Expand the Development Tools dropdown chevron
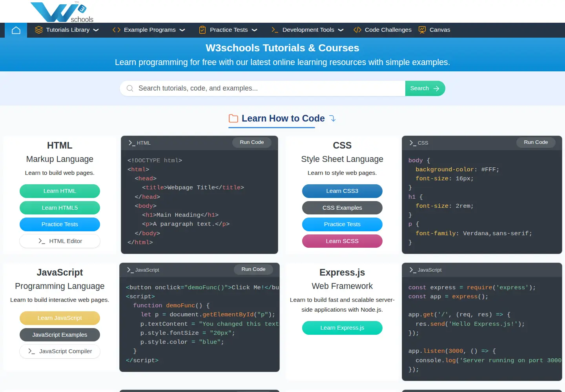The height and width of the screenshot is (392, 565). (341, 30)
